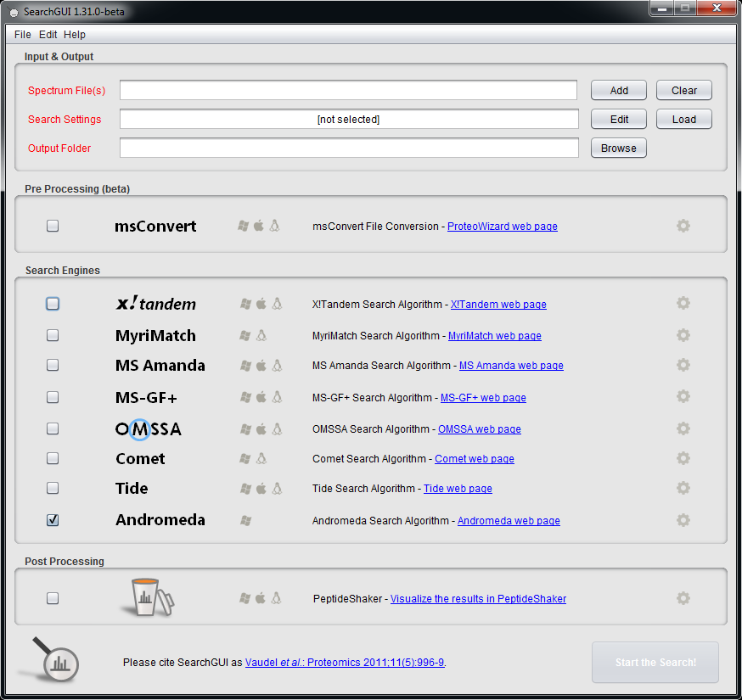Click the Spectrum File(s) input field
742x700 pixels.
[348, 90]
